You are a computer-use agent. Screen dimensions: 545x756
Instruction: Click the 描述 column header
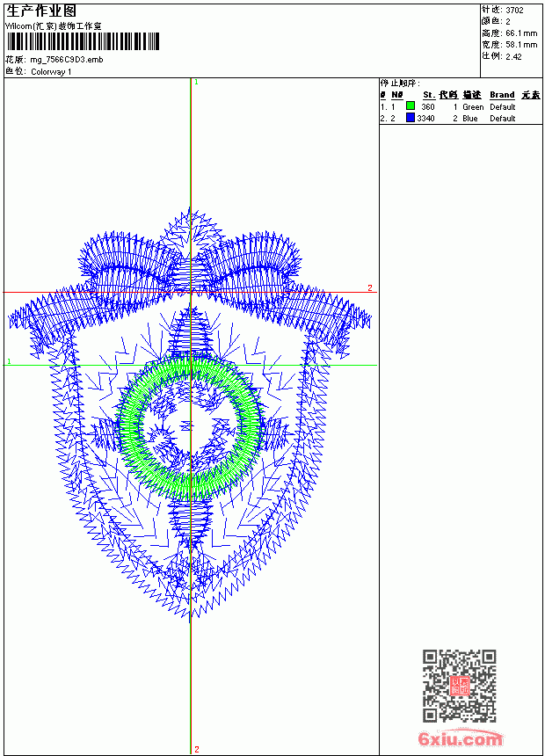[472, 95]
